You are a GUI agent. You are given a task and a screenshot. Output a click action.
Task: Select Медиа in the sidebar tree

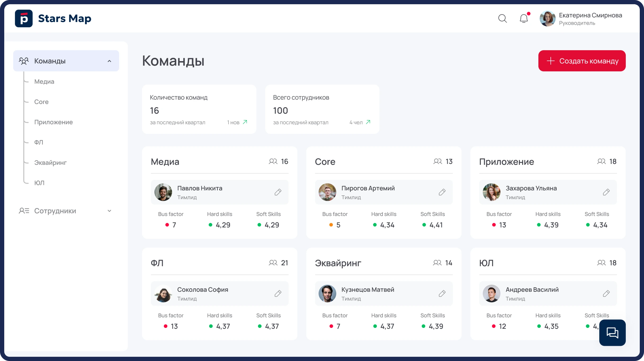44,81
